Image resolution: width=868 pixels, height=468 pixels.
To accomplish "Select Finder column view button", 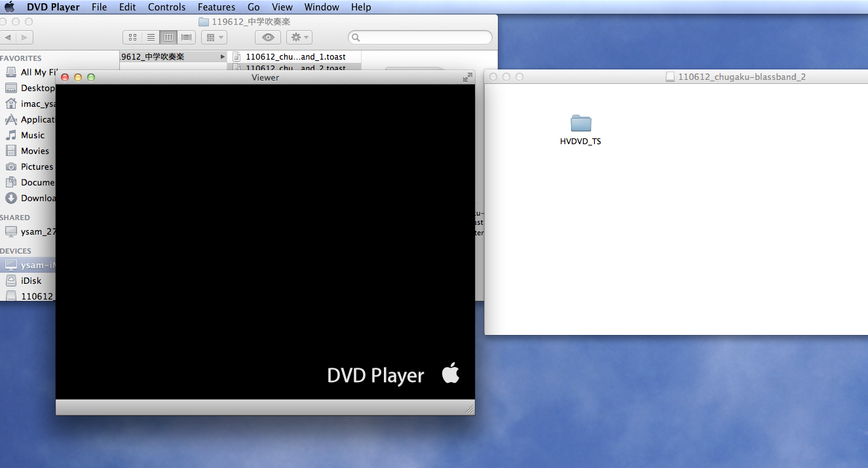I will [x=168, y=37].
